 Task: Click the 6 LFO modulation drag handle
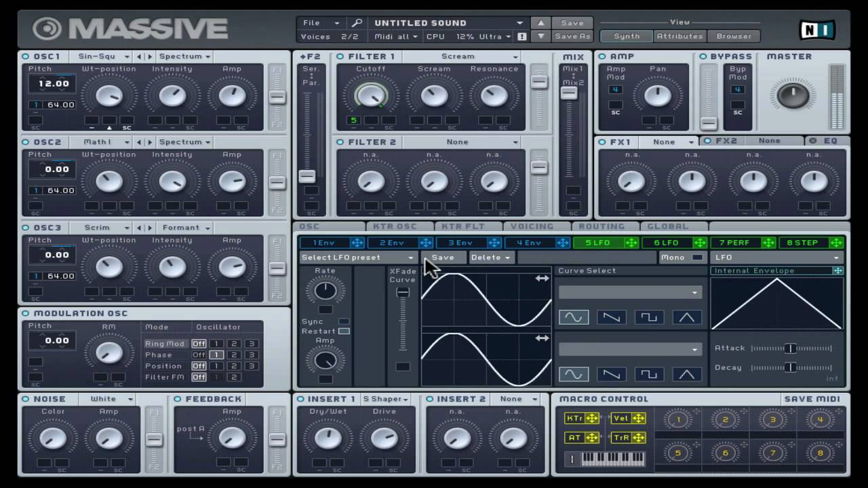click(x=699, y=243)
